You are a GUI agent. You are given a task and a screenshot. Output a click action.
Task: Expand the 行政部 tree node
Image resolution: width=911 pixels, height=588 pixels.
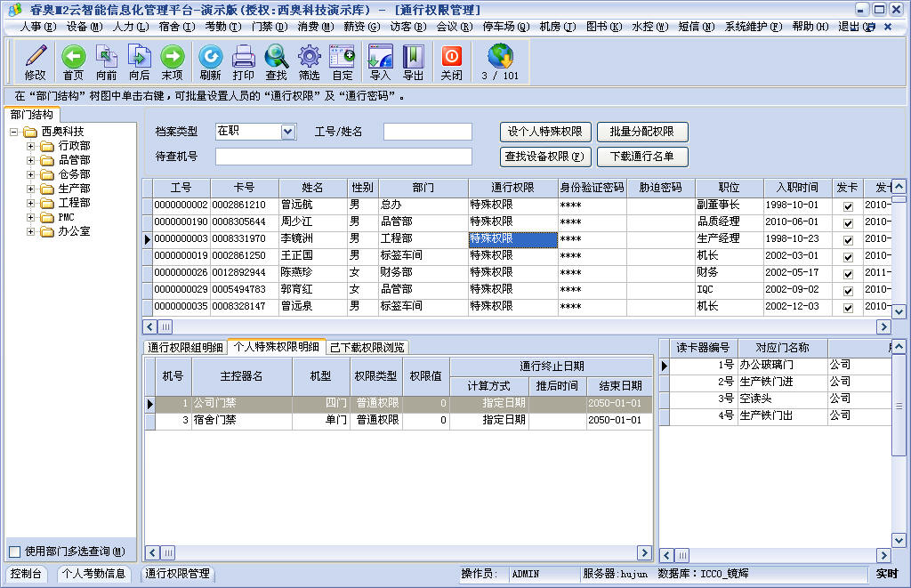point(31,146)
